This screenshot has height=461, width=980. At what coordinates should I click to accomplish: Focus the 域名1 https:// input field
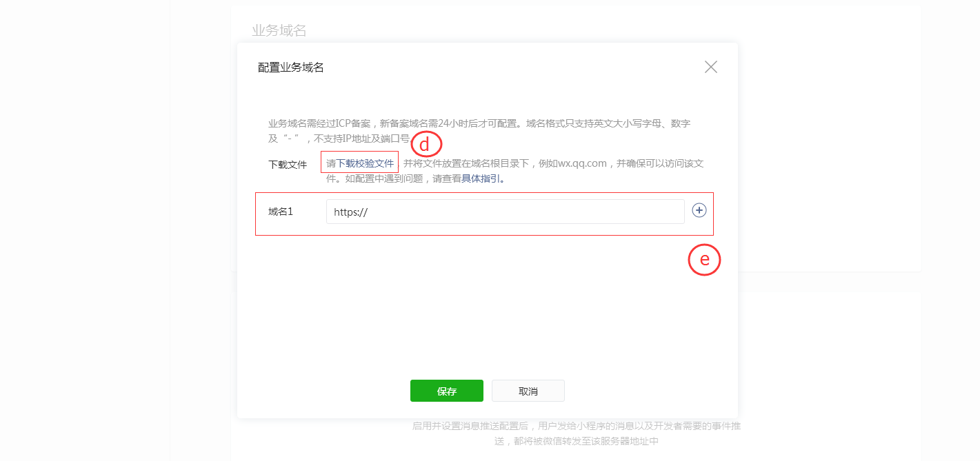pyautogui.click(x=506, y=212)
